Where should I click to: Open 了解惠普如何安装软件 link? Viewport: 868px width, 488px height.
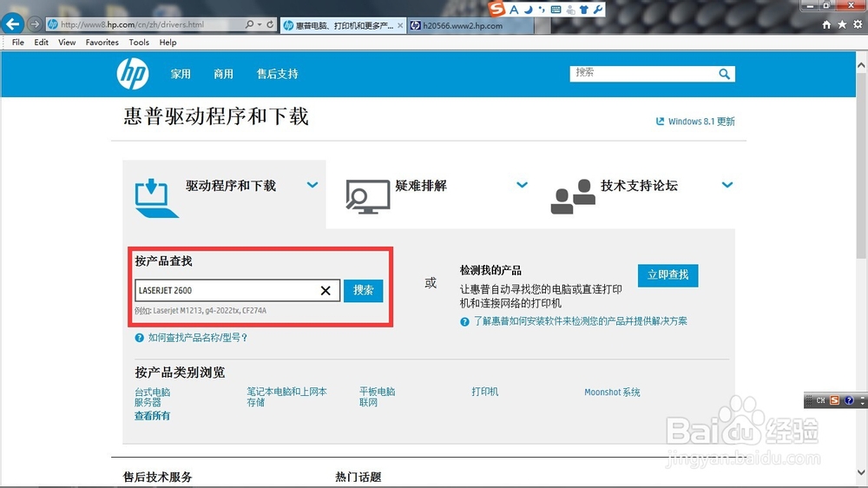[x=581, y=320]
